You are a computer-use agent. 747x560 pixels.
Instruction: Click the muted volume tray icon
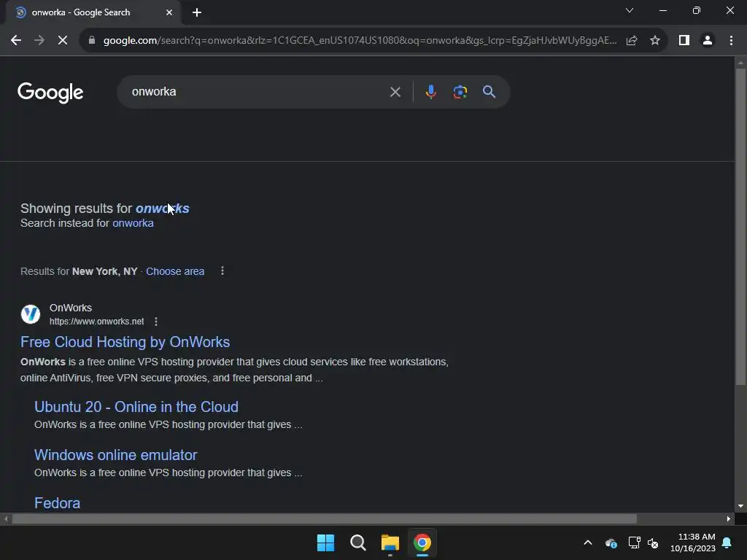click(x=653, y=542)
